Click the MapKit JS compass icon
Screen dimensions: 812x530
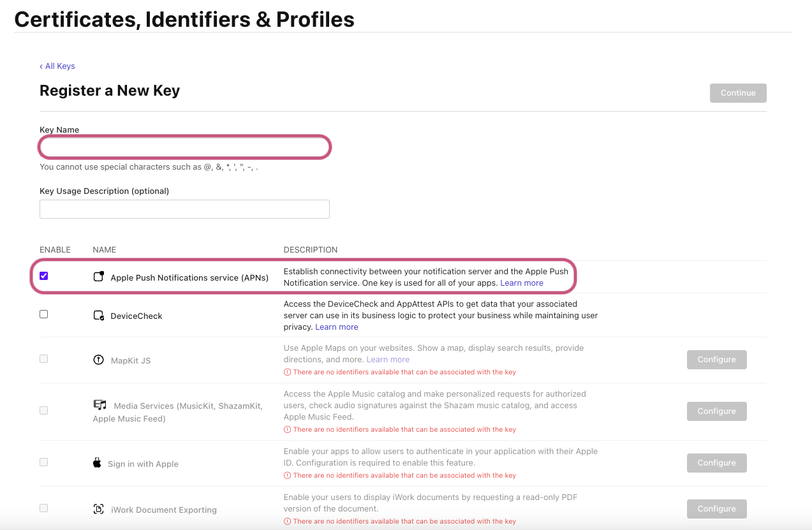pyautogui.click(x=98, y=360)
